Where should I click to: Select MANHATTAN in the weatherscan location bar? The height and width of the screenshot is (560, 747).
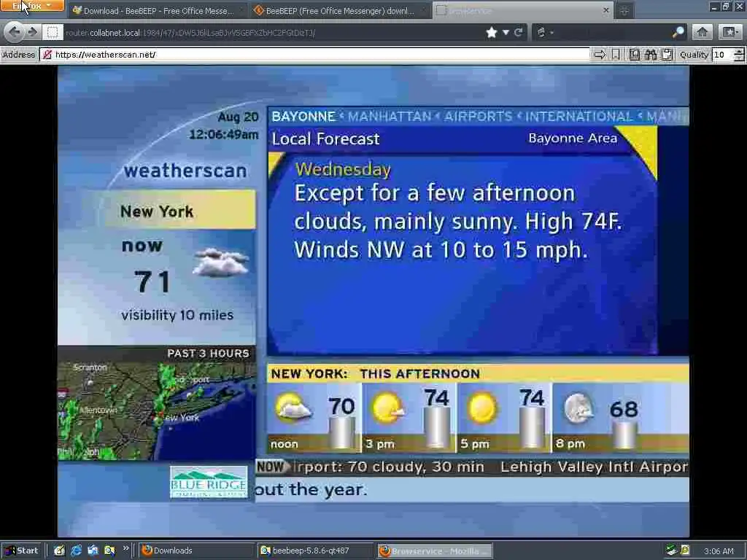coord(390,117)
